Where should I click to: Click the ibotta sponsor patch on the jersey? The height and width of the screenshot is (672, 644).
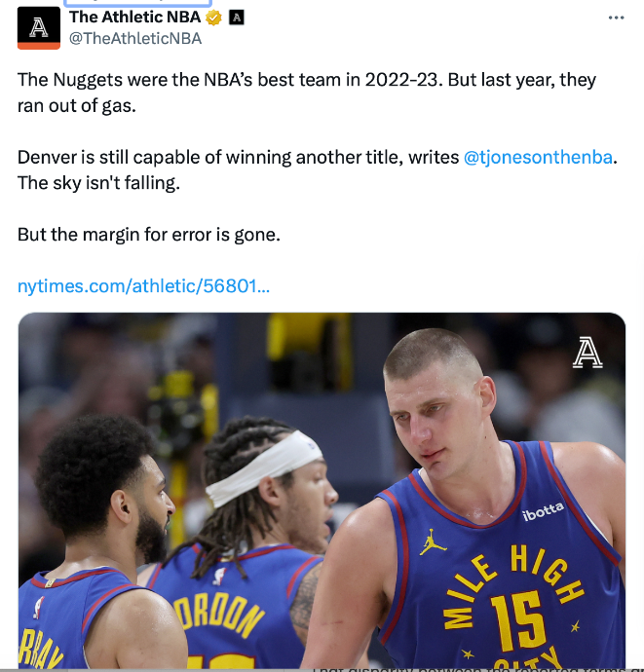pos(544,511)
